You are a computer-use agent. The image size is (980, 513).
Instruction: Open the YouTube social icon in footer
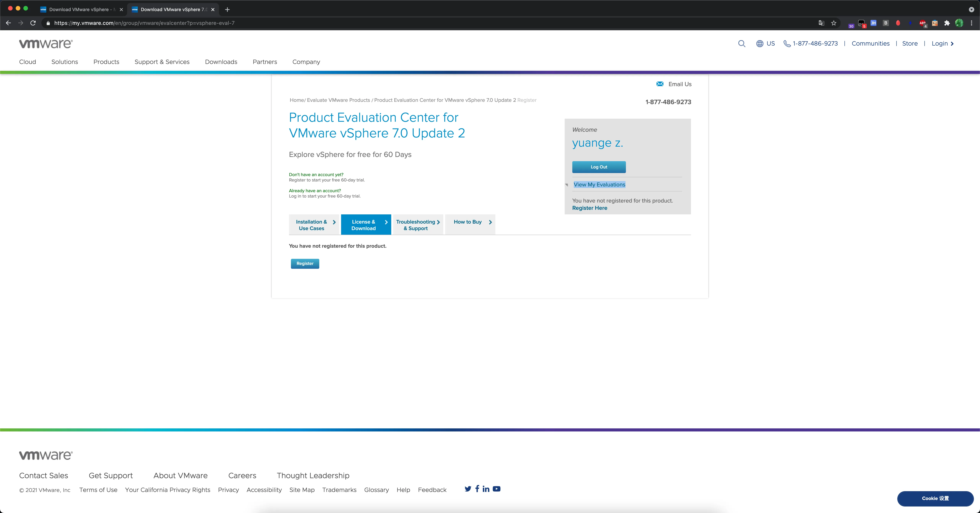click(x=497, y=489)
